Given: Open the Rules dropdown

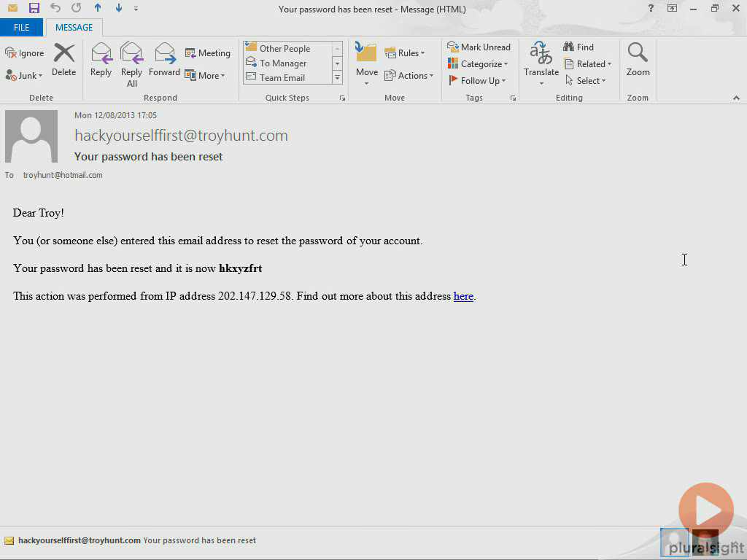Looking at the screenshot, I should click(404, 52).
